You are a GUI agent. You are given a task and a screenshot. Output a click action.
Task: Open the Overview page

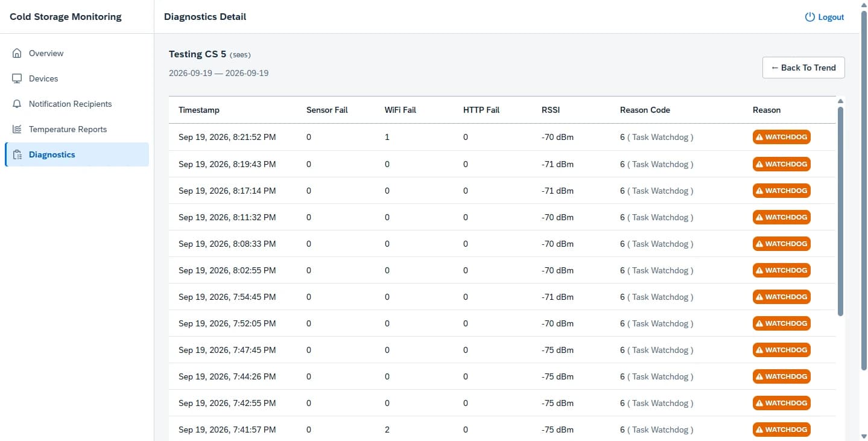pyautogui.click(x=77, y=53)
